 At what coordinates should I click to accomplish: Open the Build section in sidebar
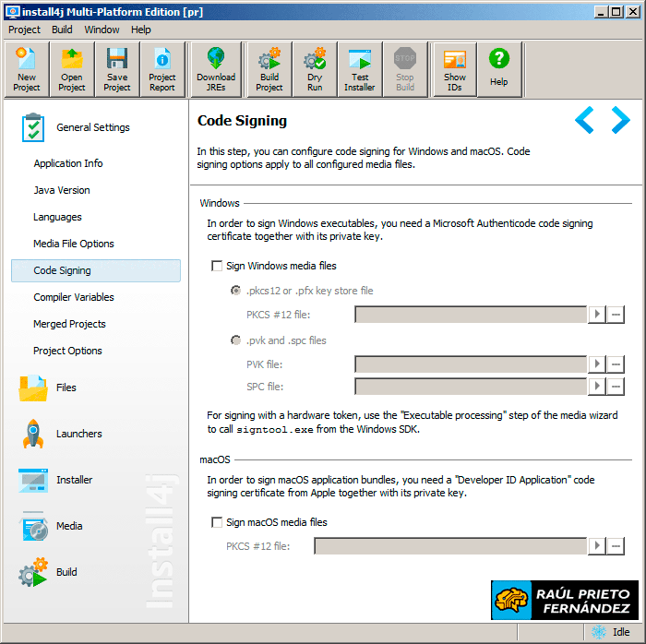[48, 572]
